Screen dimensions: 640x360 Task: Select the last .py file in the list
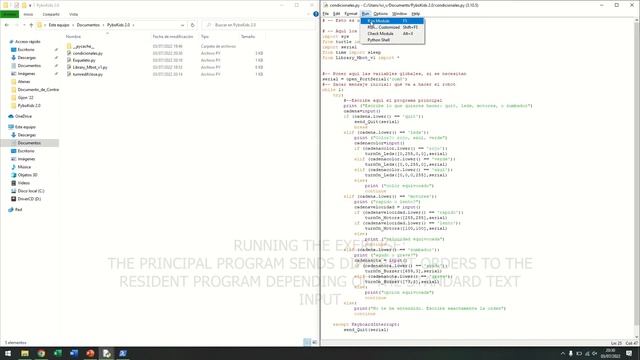[x=87, y=74]
